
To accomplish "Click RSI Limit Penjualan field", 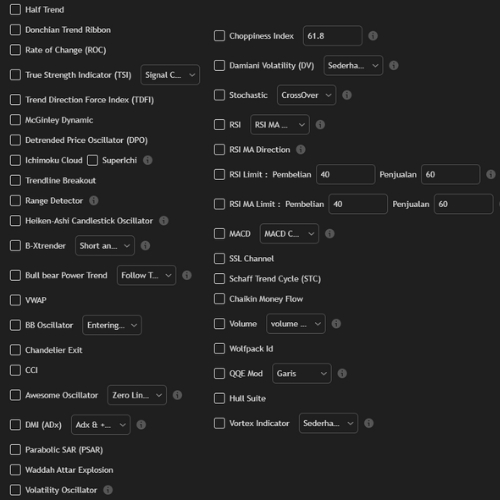I will point(451,174).
